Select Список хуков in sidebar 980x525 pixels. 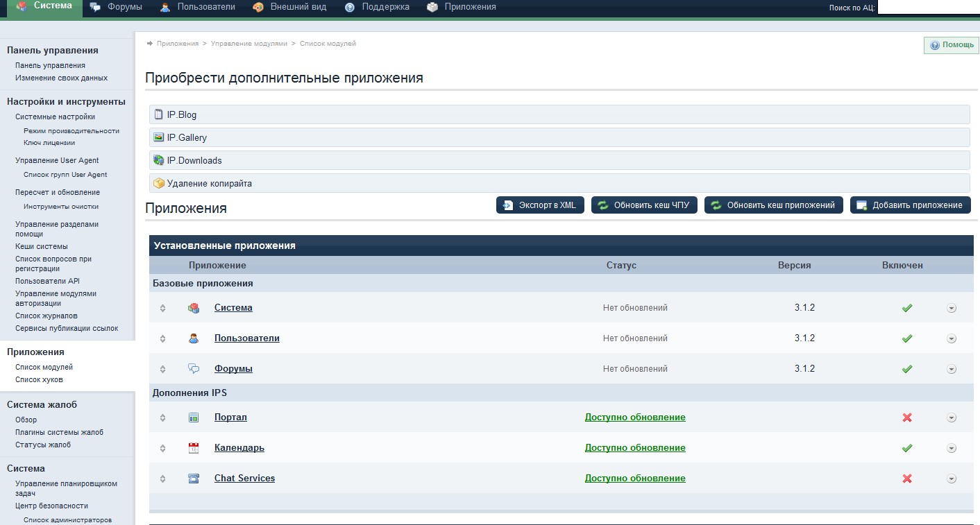point(39,379)
